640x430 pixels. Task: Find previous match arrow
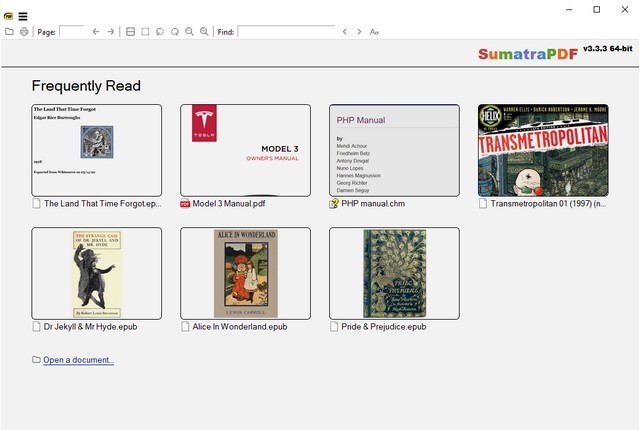[x=345, y=32]
